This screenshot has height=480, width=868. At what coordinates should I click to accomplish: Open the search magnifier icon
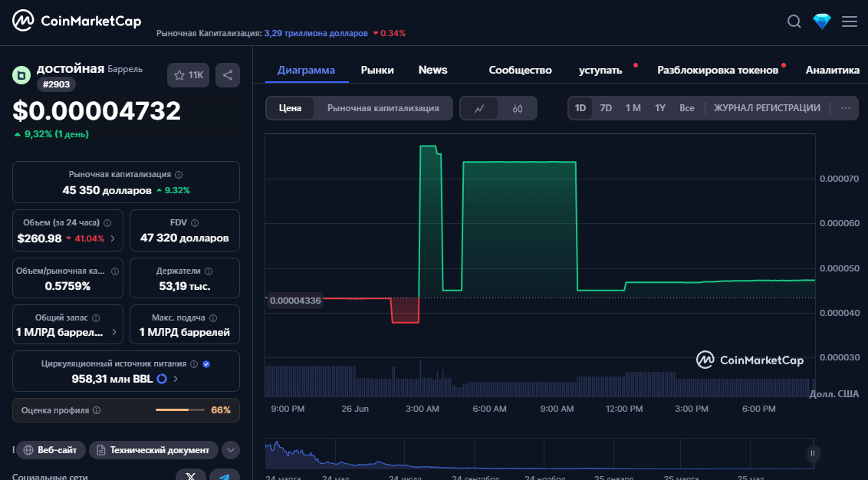794,21
